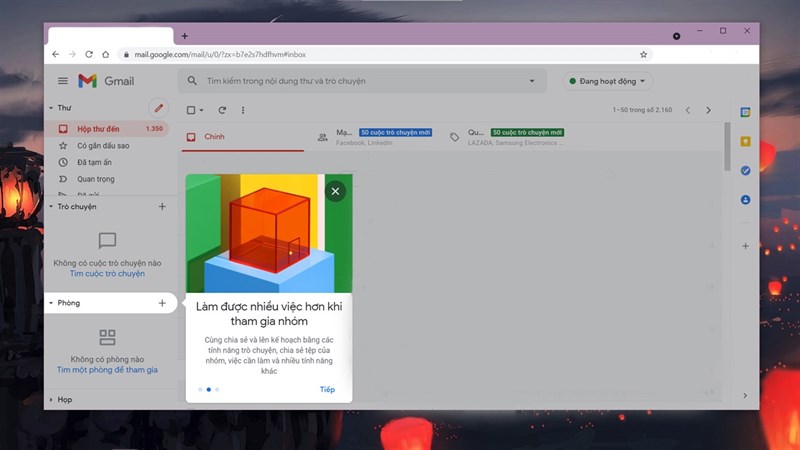This screenshot has width=800, height=450.
Task: Click the lock icon in address bar
Action: pyautogui.click(x=126, y=54)
